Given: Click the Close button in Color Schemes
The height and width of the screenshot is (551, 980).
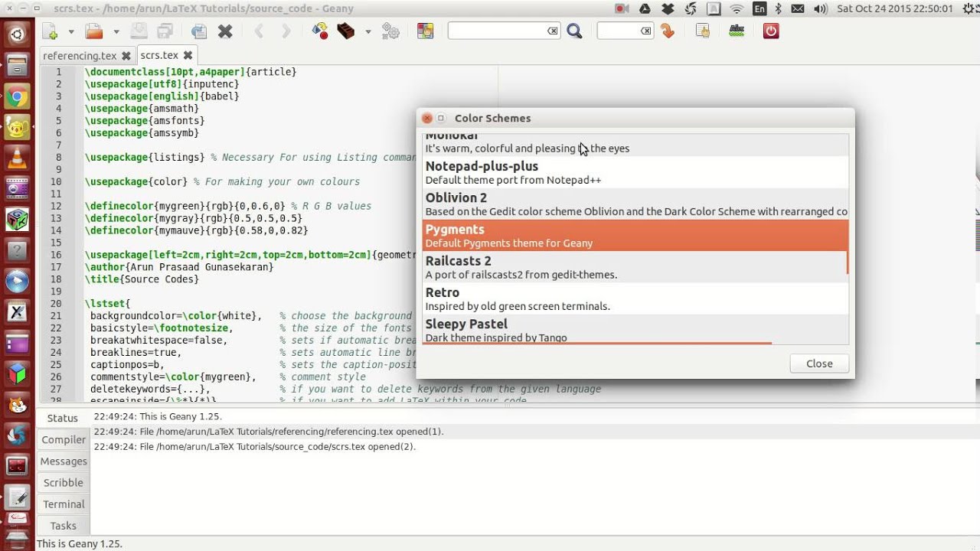Looking at the screenshot, I should point(819,364).
